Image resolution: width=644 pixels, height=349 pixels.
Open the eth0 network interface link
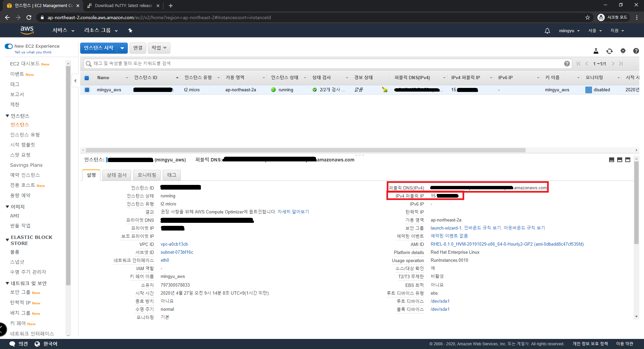(165, 260)
